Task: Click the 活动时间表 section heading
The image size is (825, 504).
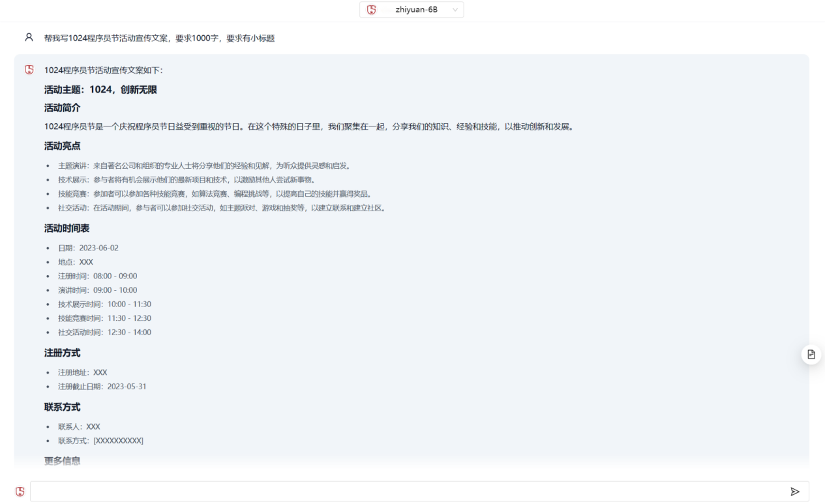Action: [67, 228]
